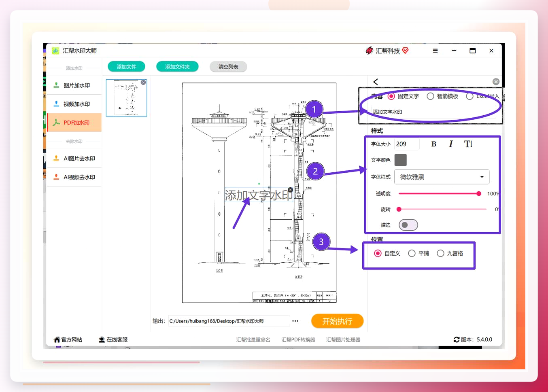
Task: Click the 版本: 5.4.0.0 version text
Action: coord(476,339)
